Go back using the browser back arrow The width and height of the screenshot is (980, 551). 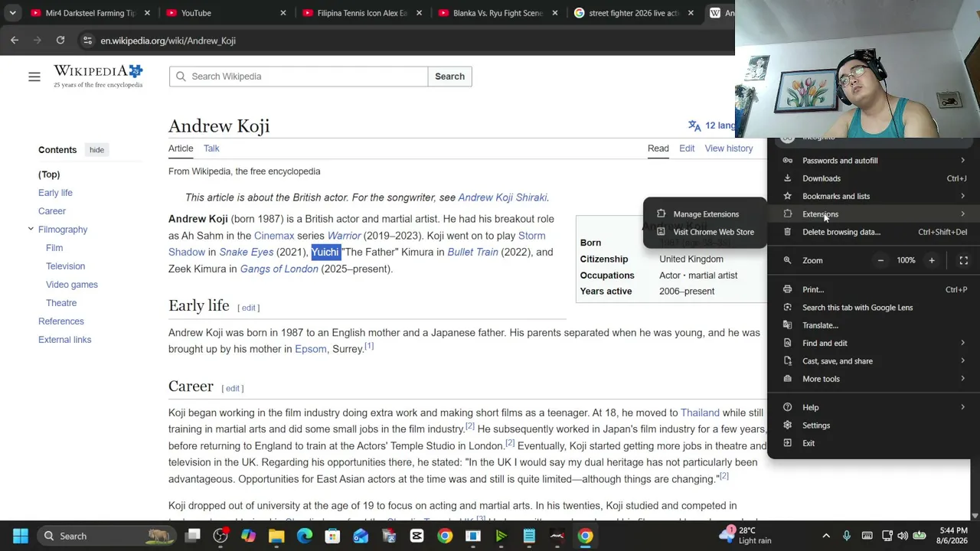coord(15,41)
